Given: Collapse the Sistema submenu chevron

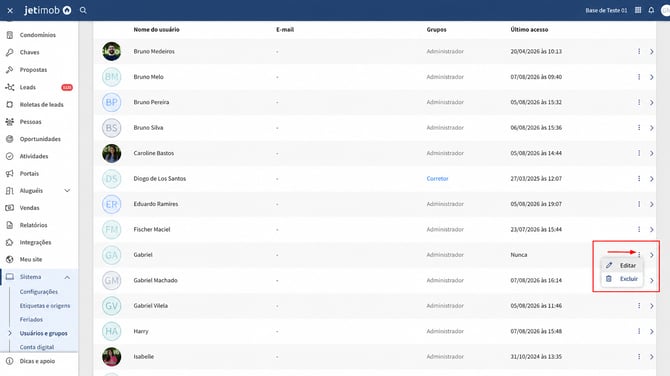Looking at the screenshot, I should [67, 277].
